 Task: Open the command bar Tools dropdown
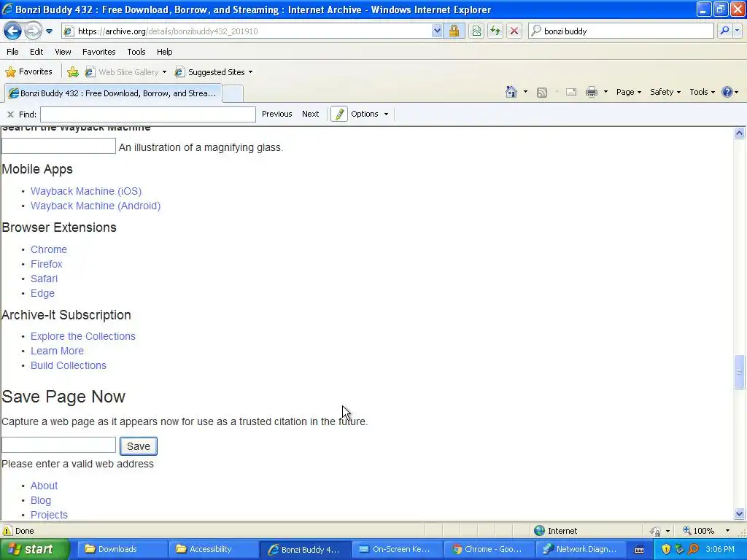pos(703,92)
